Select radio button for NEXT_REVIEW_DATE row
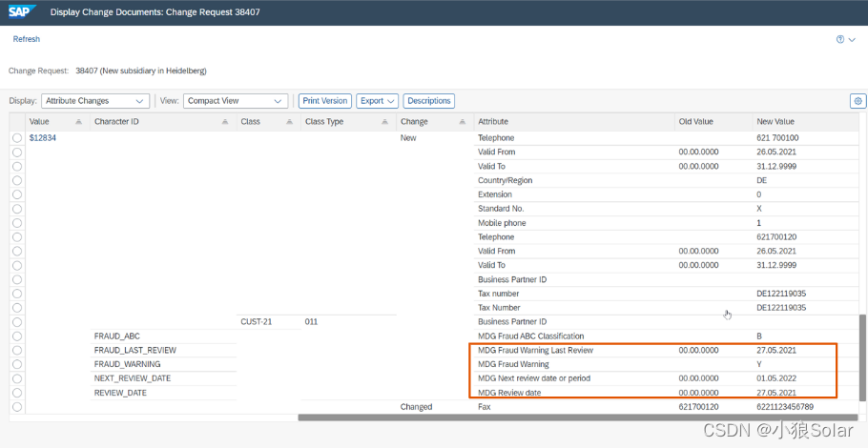 pos(17,378)
